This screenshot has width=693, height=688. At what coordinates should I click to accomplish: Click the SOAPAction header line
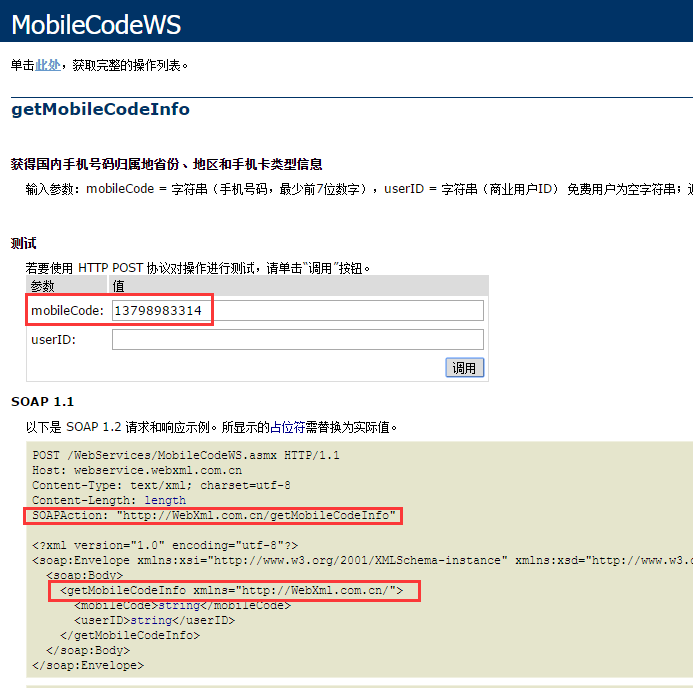coord(213,516)
